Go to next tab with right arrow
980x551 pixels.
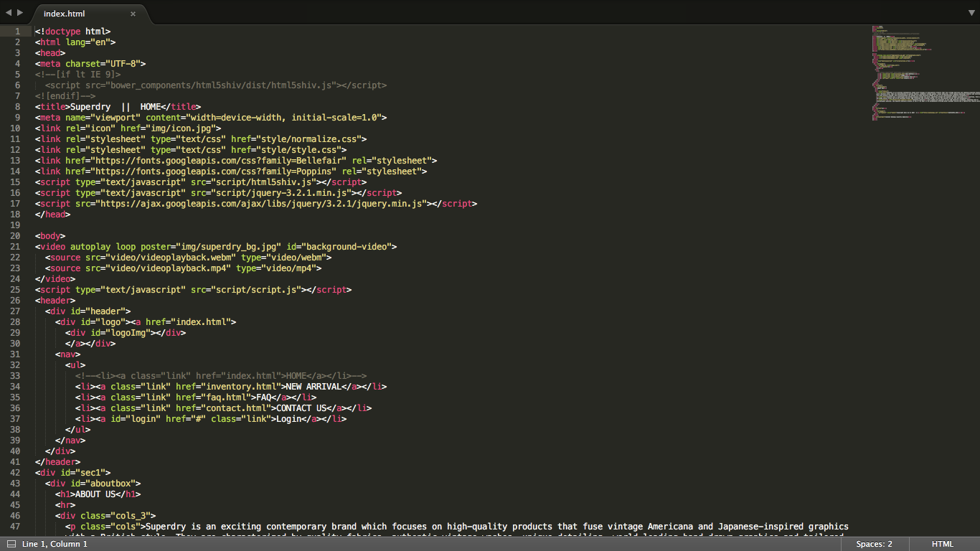[x=20, y=13]
